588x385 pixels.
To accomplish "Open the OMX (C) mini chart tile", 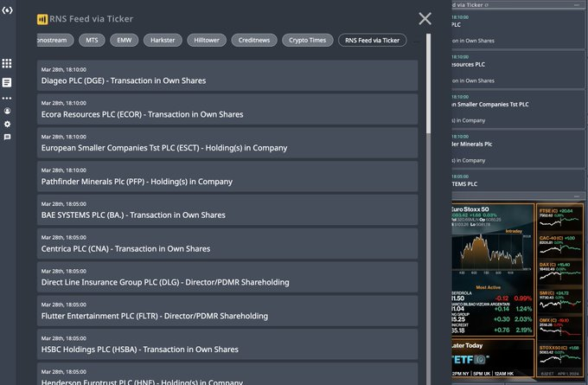I will [x=559, y=327].
